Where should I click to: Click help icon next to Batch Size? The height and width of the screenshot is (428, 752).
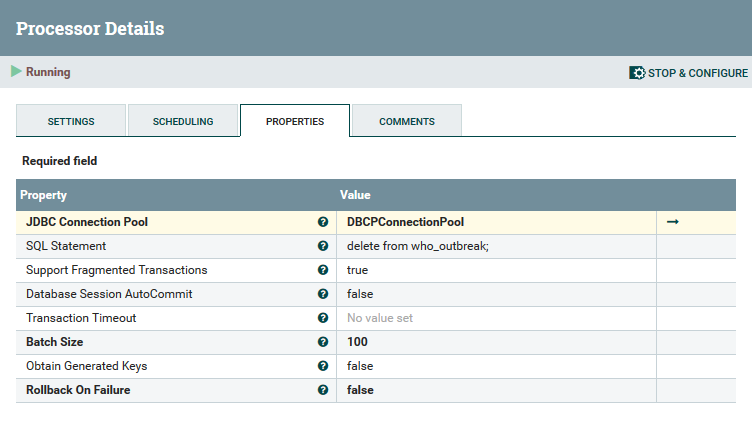(323, 342)
